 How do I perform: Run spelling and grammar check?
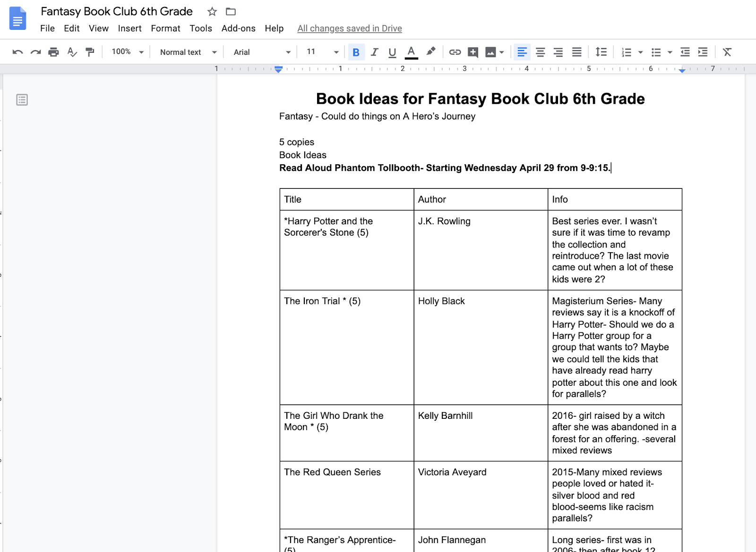pyautogui.click(x=72, y=52)
